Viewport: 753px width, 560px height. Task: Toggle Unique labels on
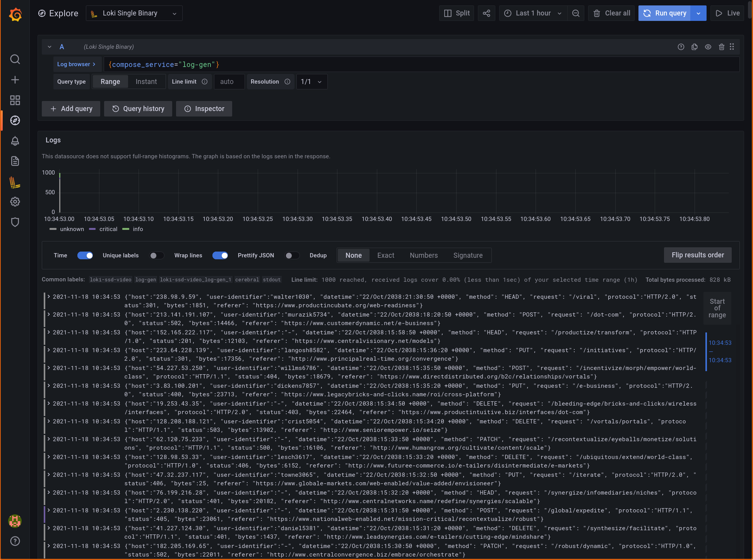pos(156,255)
